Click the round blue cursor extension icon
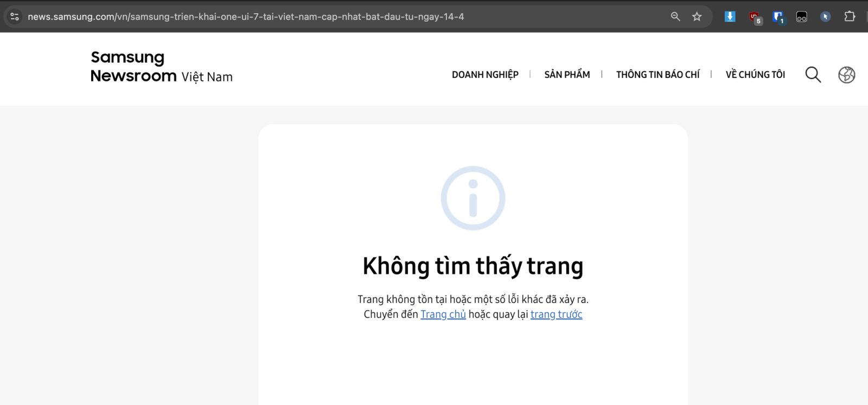This screenshot has width=868, height=405. 825,17
